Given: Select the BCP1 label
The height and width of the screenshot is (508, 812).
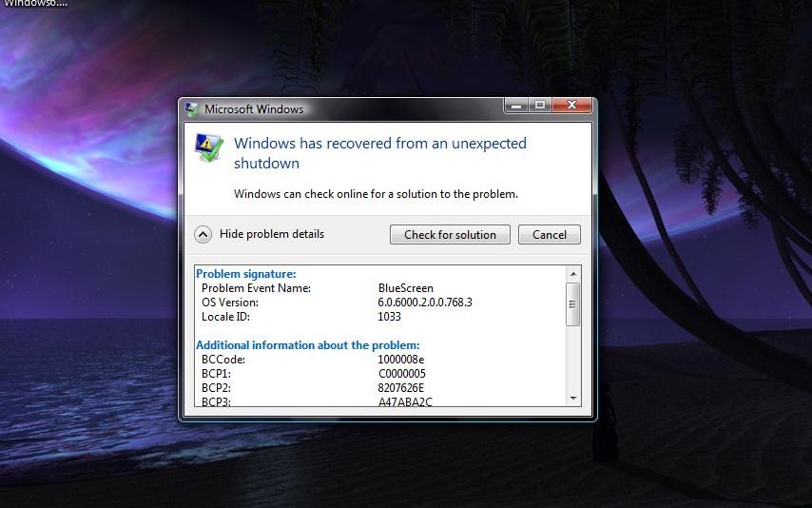Looking at the screenshot, I should 217,374.
